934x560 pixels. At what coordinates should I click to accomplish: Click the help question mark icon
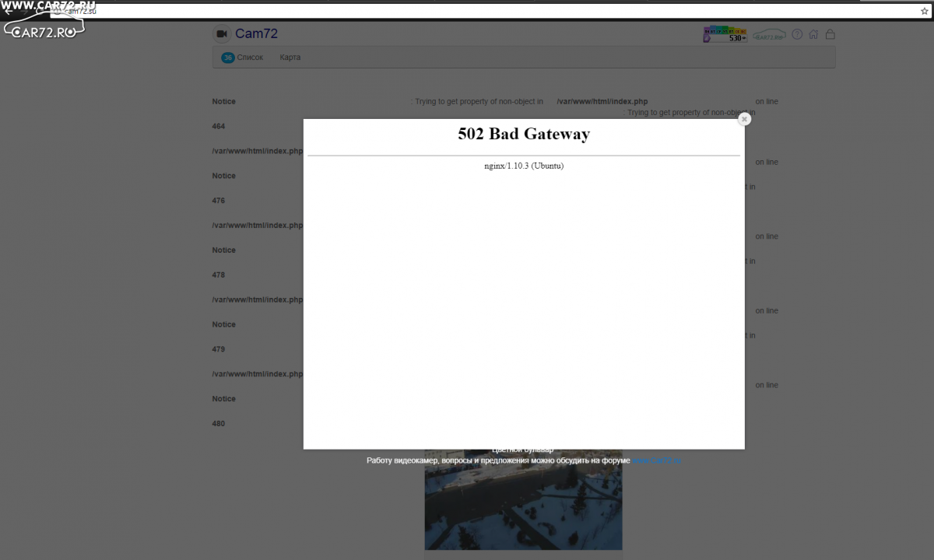[x=797, y=34]
